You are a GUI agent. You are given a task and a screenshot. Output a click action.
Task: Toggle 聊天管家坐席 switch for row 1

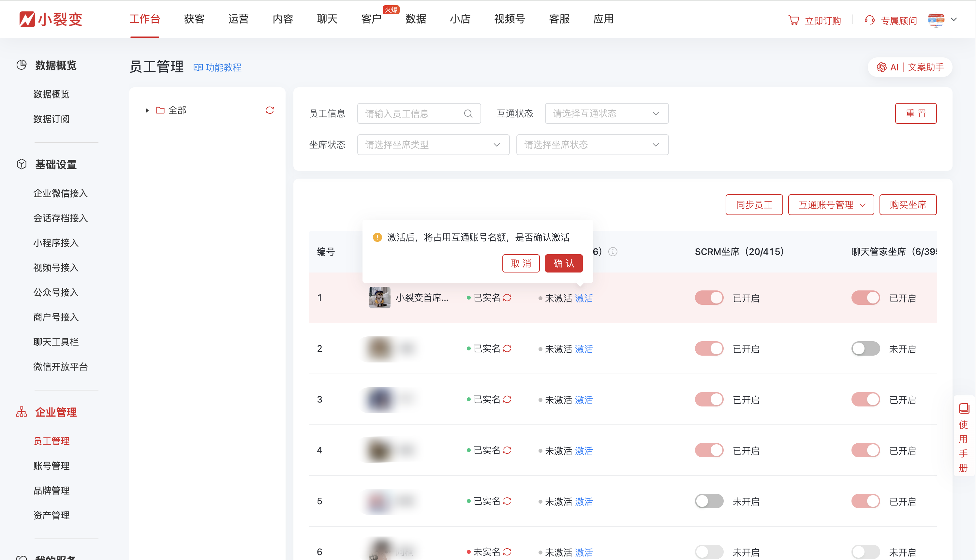tap(865, 298)
